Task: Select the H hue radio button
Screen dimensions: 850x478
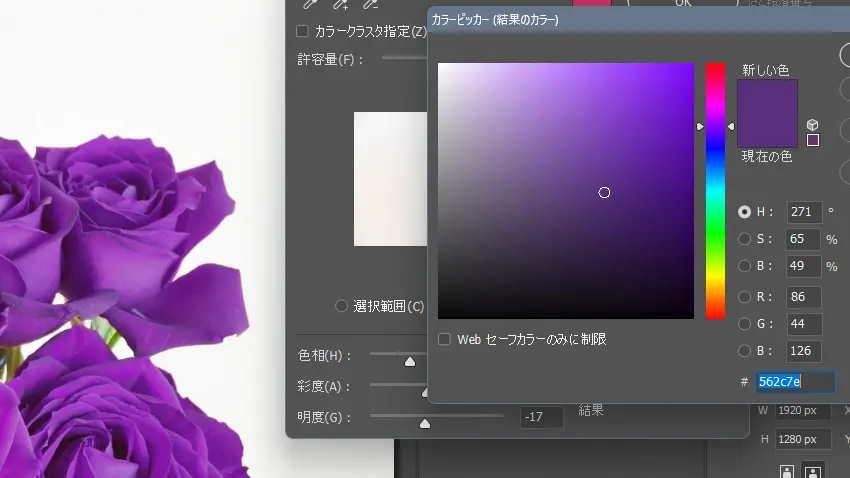Action: [x=744, y=212]
